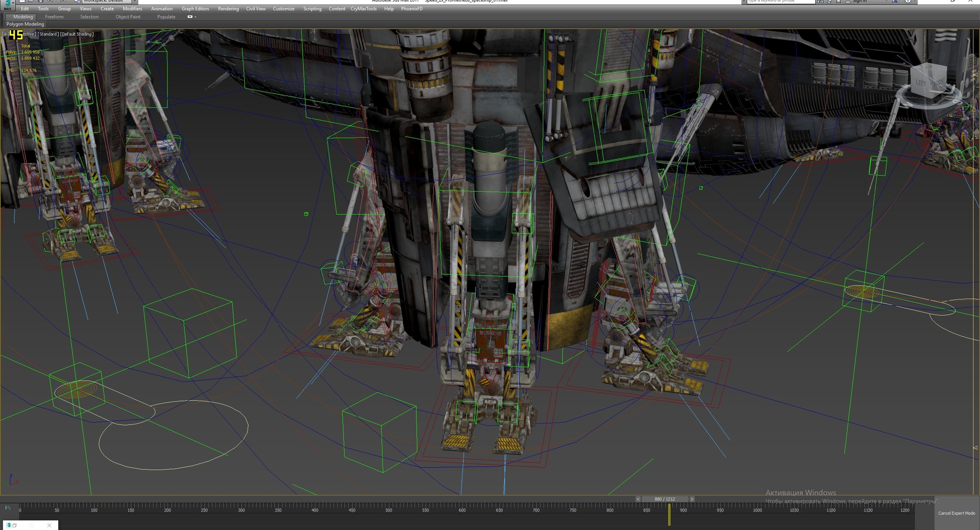
Task: Click the next-frame arrow beside the 880/1212 field
Action: point(692,498)
